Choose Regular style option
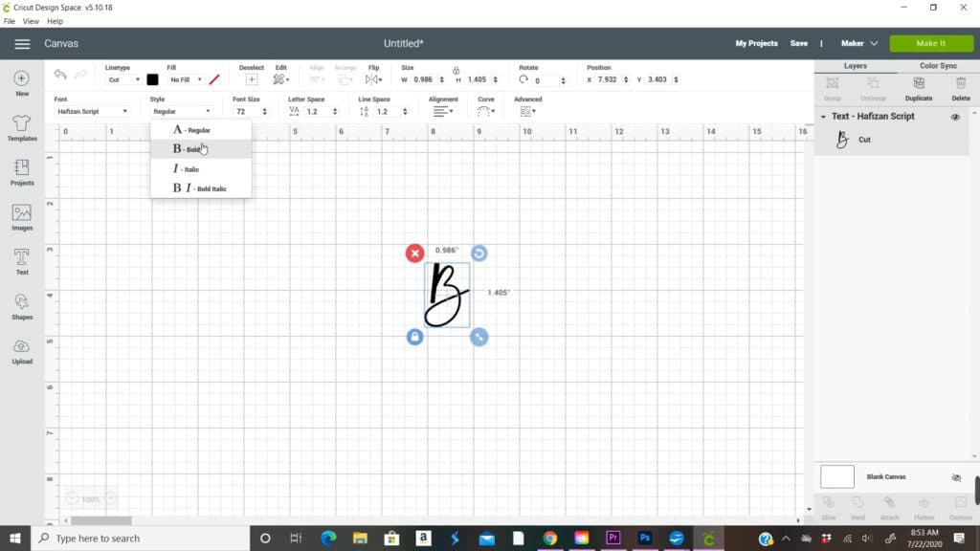The width and height of the screenshot is (980, 551). (x=201, y=130)
